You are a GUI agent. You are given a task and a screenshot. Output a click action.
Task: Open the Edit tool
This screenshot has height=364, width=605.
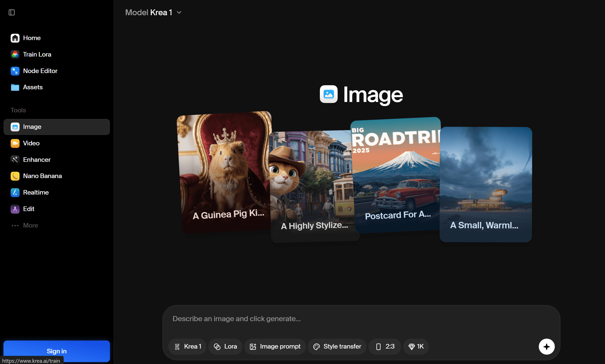[x=57, y=209]
